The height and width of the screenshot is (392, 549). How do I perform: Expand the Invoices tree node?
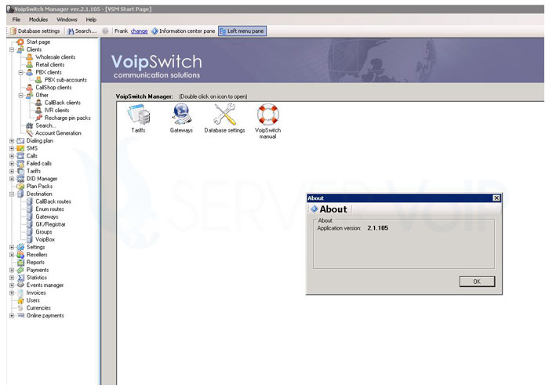12,292
